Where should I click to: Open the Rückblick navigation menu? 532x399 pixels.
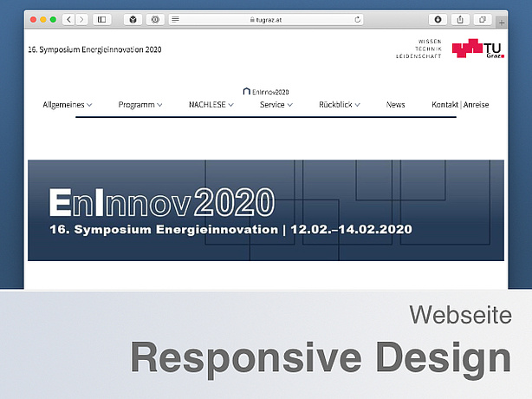pyautogui.click(x=339, y=105)
